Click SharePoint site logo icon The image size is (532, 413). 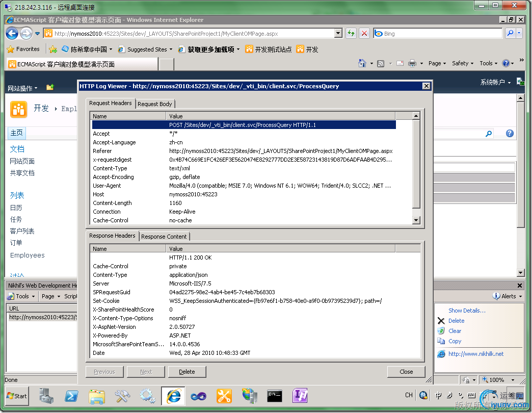19,109
